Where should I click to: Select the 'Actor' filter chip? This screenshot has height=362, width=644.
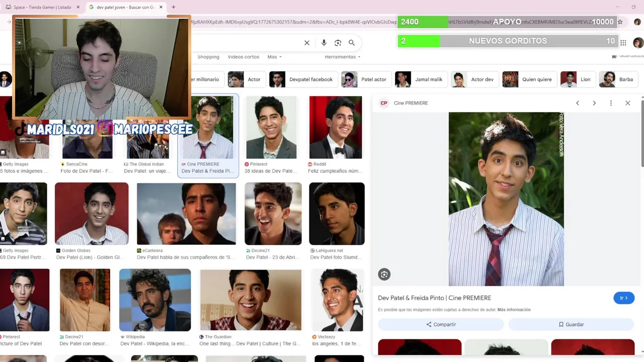point(246,79)
